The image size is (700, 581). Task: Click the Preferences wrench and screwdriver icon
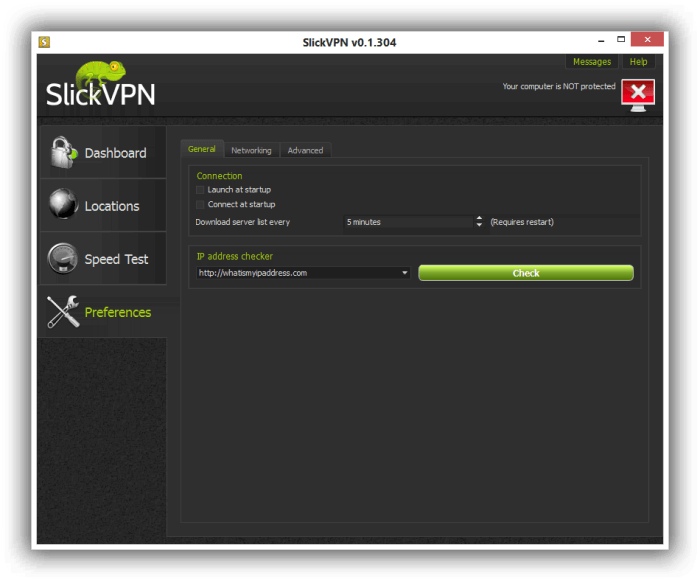(x=63, y=312)
